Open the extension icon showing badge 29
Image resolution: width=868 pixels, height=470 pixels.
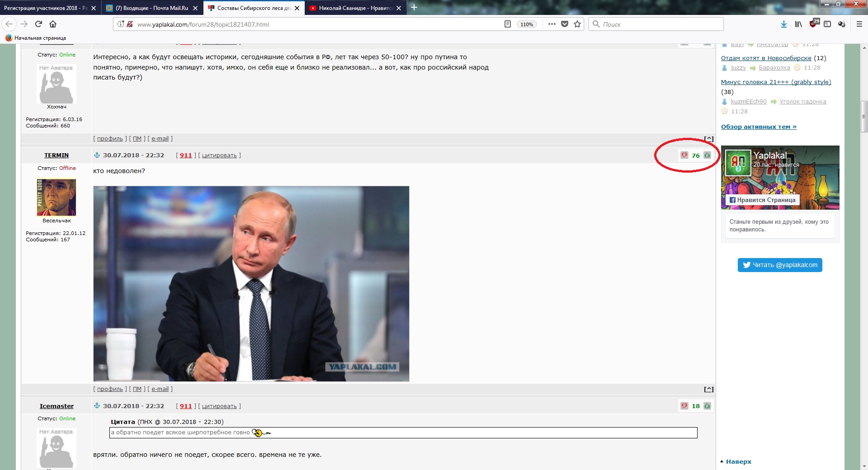(814, 23)
